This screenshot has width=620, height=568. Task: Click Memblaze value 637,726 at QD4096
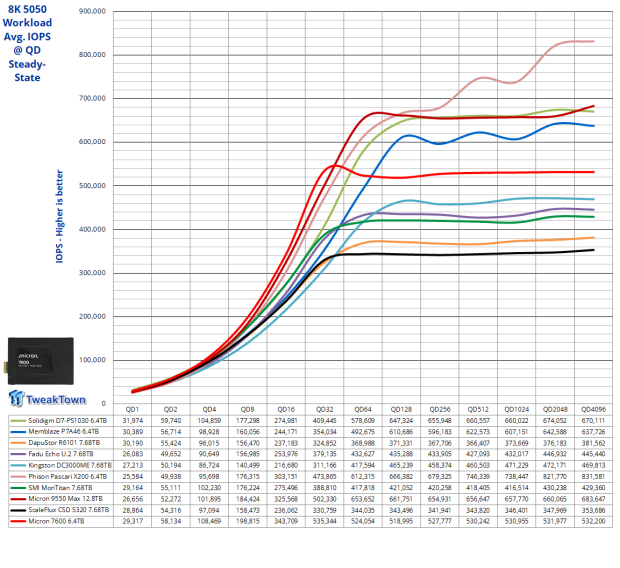point(593,432)
